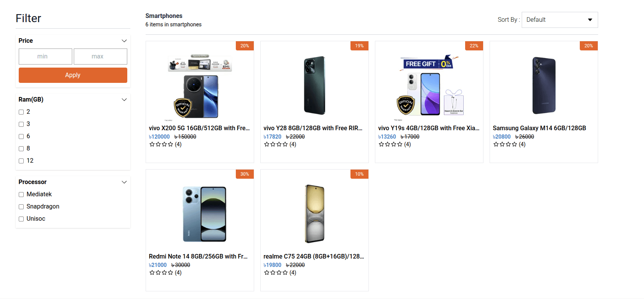Collapse the Price filter section
The image size is (644, 299).
click(124, 40)
